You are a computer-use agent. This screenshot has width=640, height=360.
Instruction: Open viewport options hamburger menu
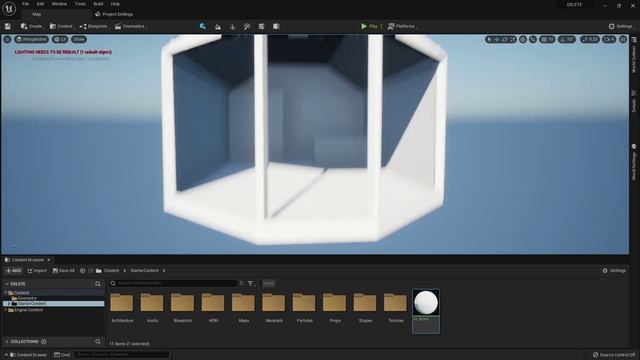click(7, 39)
